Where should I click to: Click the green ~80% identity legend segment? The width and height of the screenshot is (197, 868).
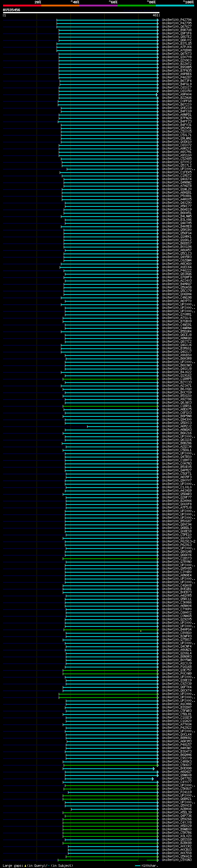click(137, 6)
